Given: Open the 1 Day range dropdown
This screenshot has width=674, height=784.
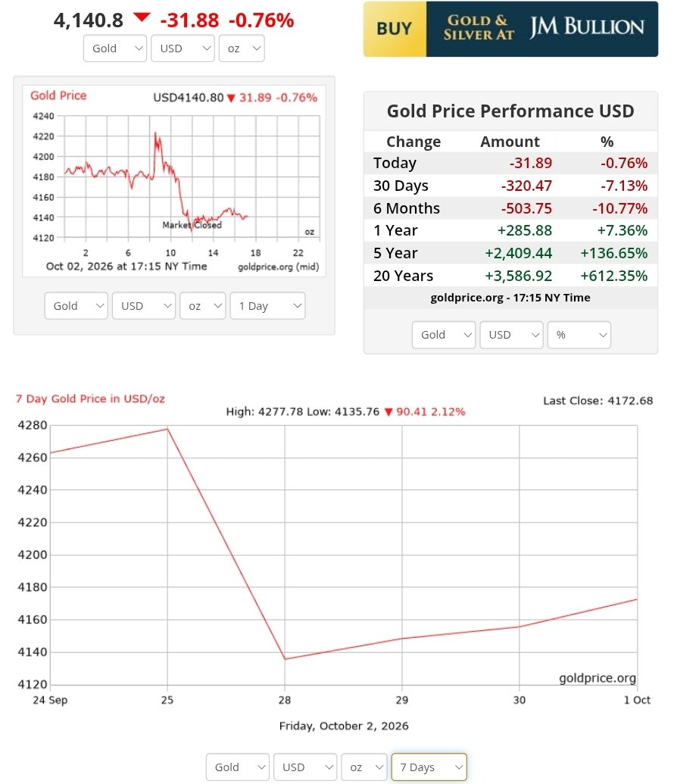Looking at the screenshot, I should click(x=267, y=306).
